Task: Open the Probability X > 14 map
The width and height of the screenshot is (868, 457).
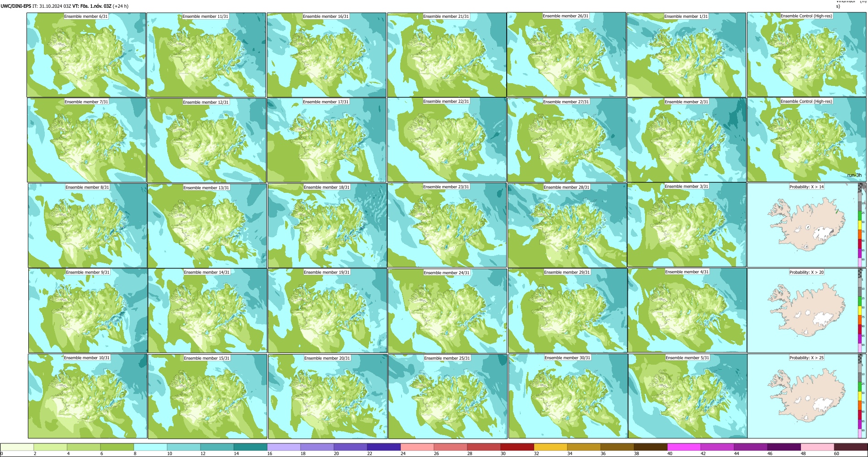Action: coord(807,225)
